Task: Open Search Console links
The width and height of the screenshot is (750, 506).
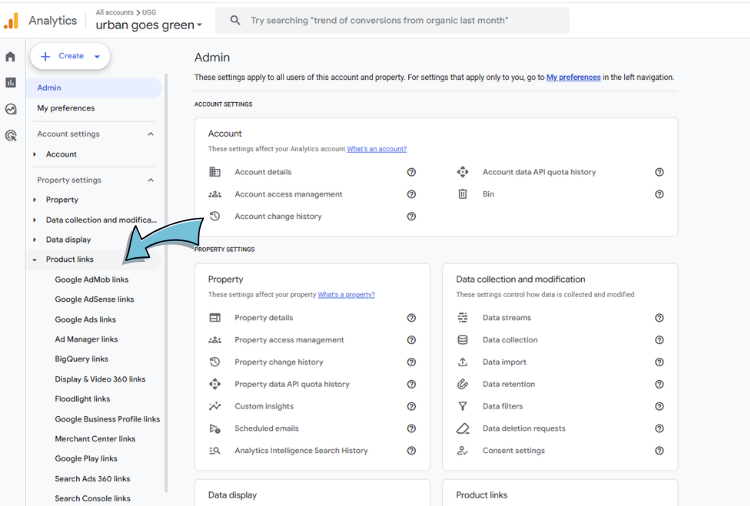Action: (x=92, y=498)
